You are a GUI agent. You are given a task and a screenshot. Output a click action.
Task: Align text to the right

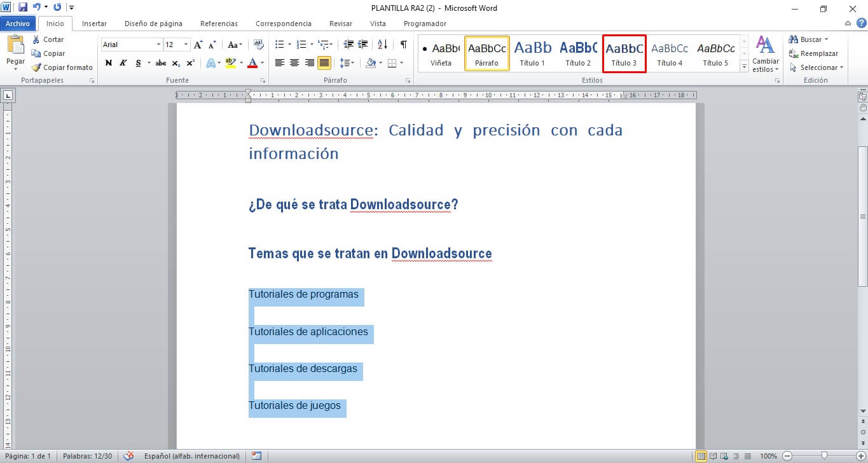point(310,63)
